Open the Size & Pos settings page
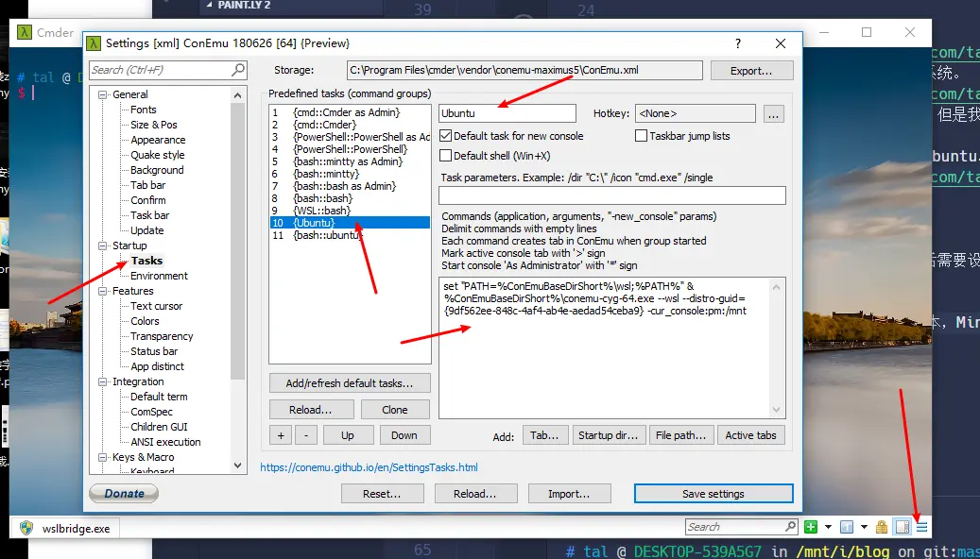Viewport: 980px width, 559px height. pos(154,125)
